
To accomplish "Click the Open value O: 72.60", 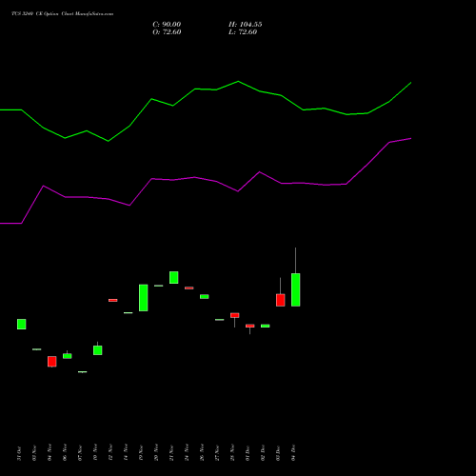I will [167, 32].
